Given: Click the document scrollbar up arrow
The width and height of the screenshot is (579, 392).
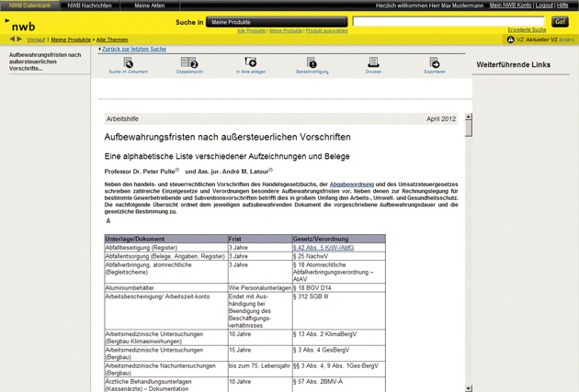Looking at the screenshot, I should click(x=468, y=118).
